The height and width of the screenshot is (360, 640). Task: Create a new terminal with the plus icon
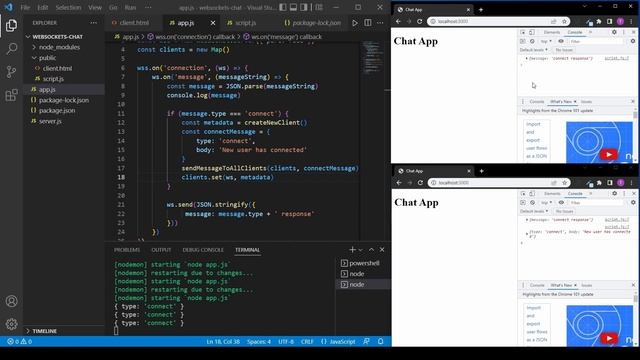tap(352, 249)
